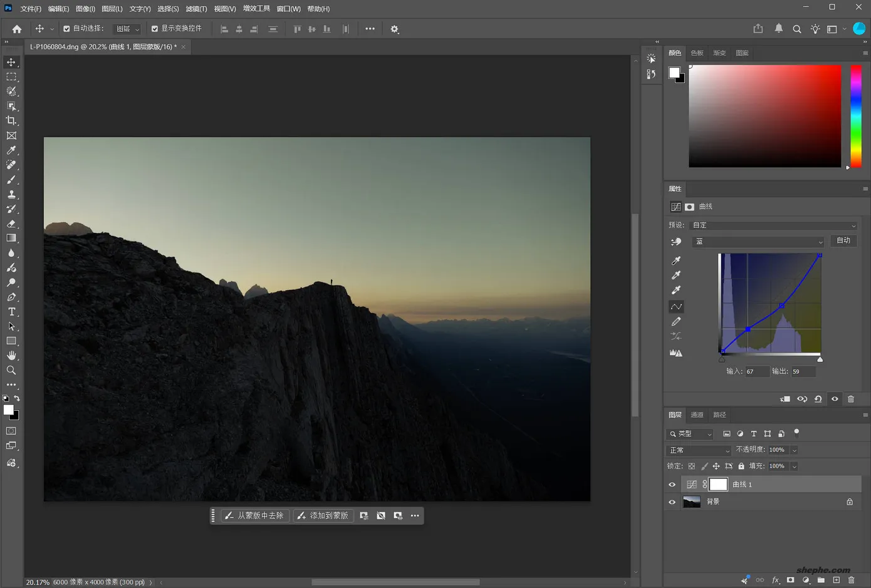Toggle the 显示变换控件 checkbox

(155, 29)
